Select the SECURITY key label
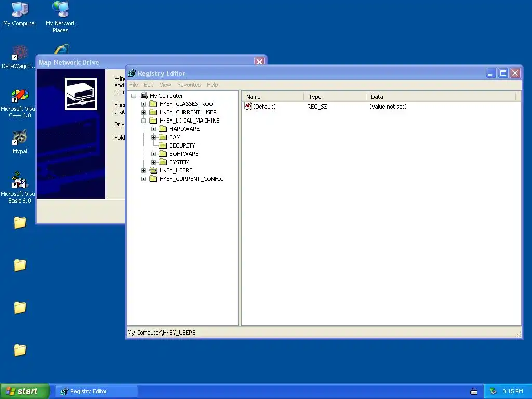This screenshot has height=399, width=532. (x=182, y=145)
